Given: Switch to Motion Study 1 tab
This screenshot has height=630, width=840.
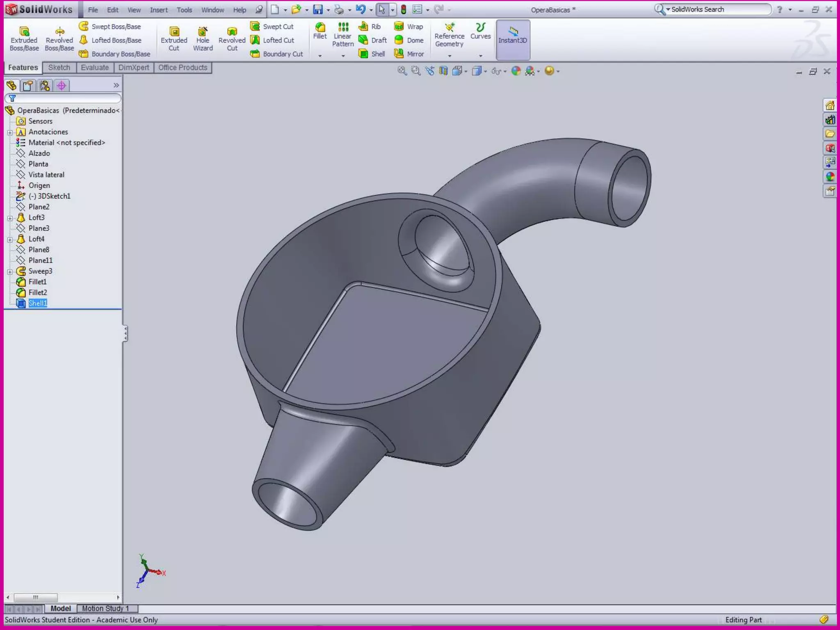Looking at the screenshot, I should click(x=105, y=608).
